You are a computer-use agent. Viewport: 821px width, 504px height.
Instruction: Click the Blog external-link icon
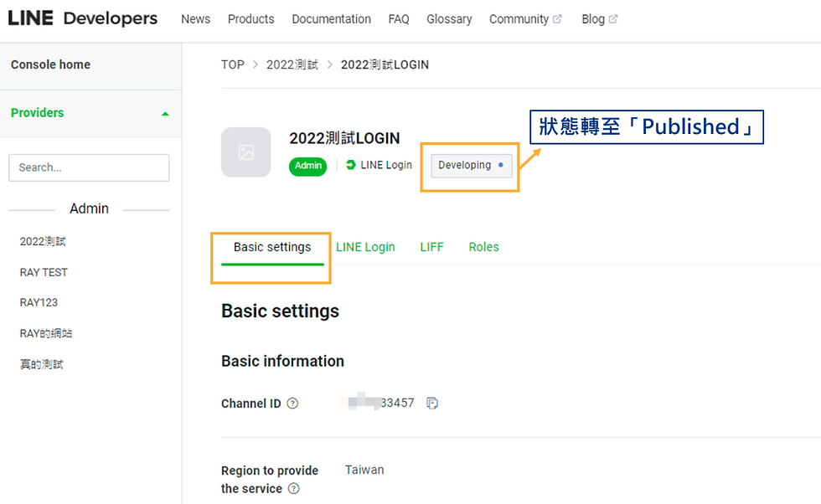(x=613, y=19)
